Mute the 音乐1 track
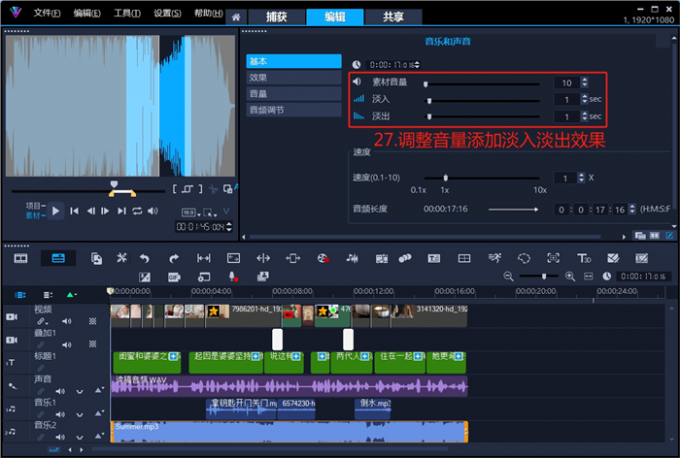This screenshot has width=680, height=458. (60, 414)
